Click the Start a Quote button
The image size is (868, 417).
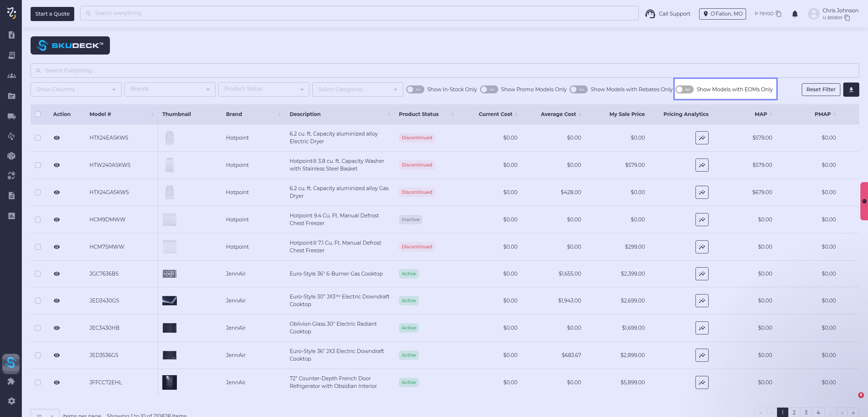[52, 14]
